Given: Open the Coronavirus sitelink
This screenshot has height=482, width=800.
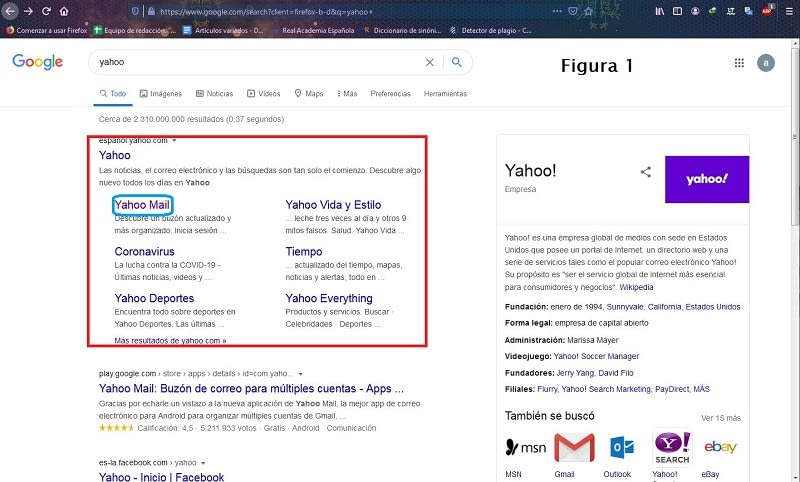Looking at the screenshot, I should click(x=144, y=251).
